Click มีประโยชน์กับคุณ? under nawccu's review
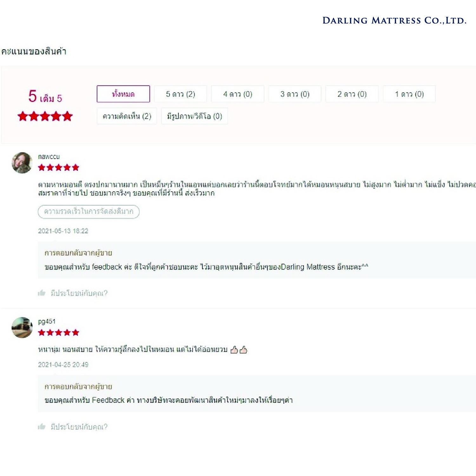Screen dimensions: 476x476 click(79, 293)
